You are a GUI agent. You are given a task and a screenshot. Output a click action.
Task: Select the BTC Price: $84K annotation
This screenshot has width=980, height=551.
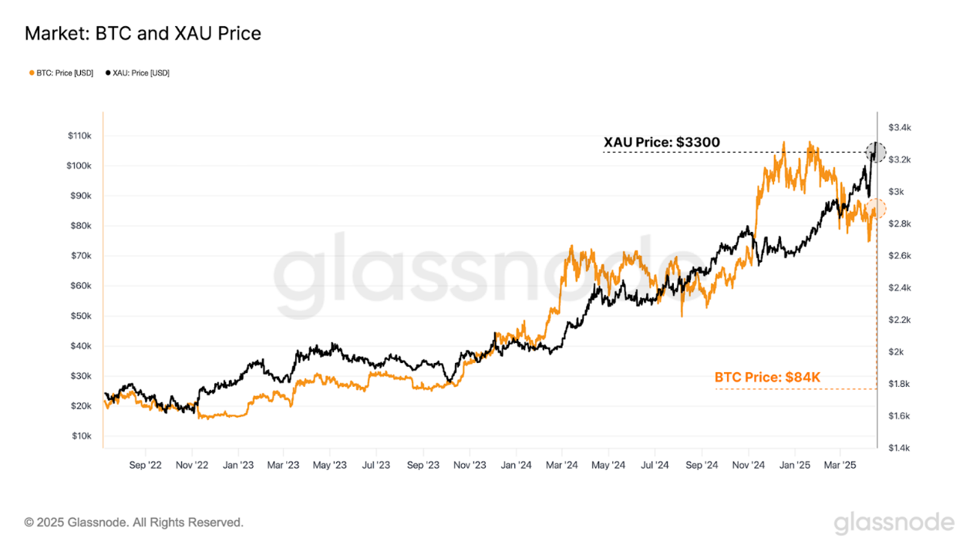coord(767,378)
